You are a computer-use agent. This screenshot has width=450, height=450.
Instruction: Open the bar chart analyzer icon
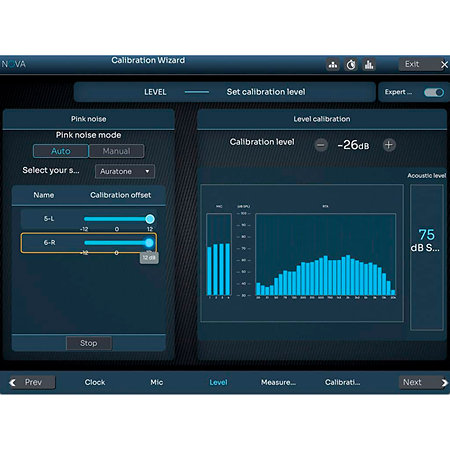[369, 65]
